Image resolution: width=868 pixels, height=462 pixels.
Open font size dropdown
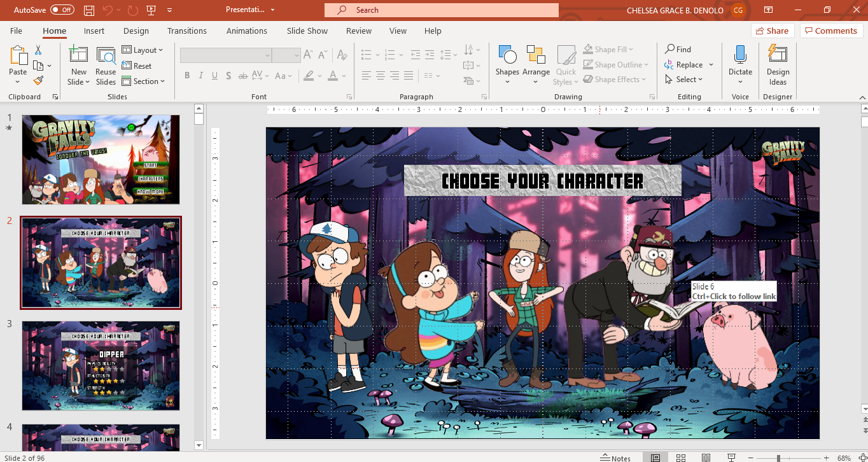(x=297, y=55)
